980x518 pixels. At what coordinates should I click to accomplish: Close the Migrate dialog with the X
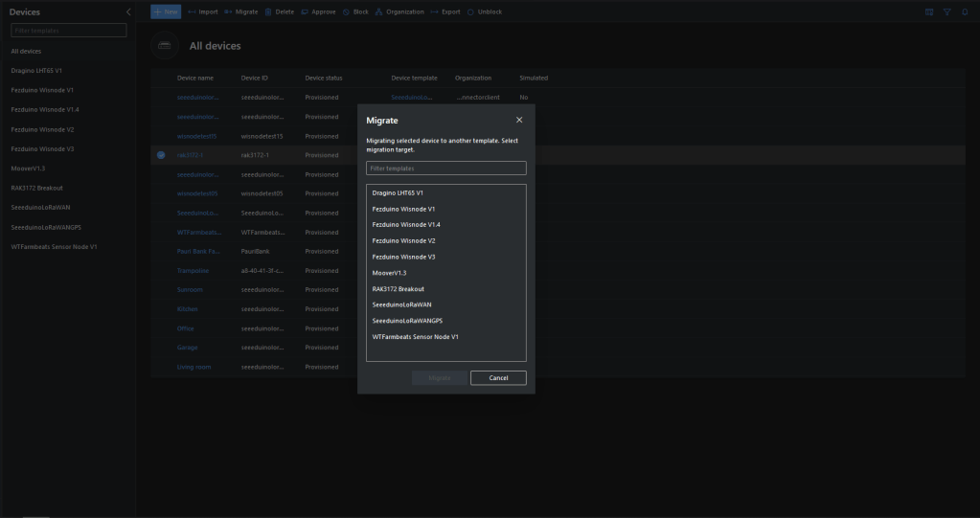click(519, 120)
